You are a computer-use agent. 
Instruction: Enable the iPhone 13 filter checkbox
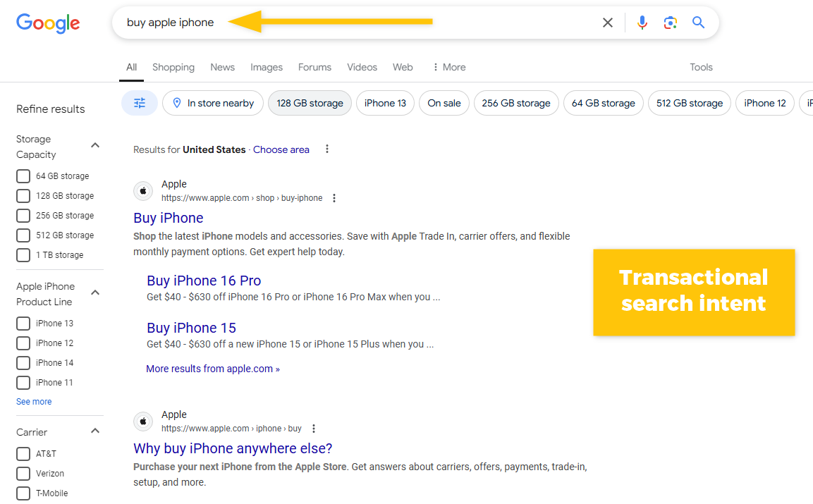tap(23, 323)
